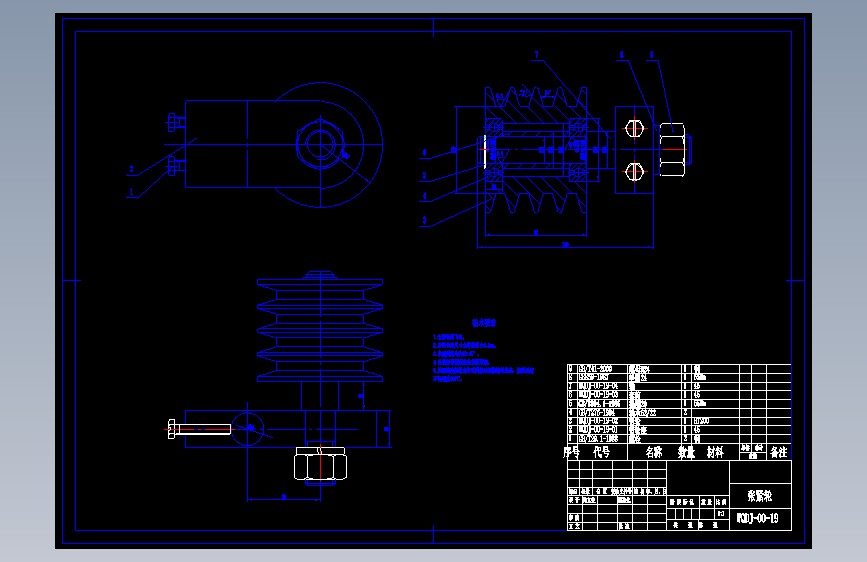Click part callout number 7 above section view
Image resolution: width=867 pixels, height=562 pixels.
click(536, 55)
